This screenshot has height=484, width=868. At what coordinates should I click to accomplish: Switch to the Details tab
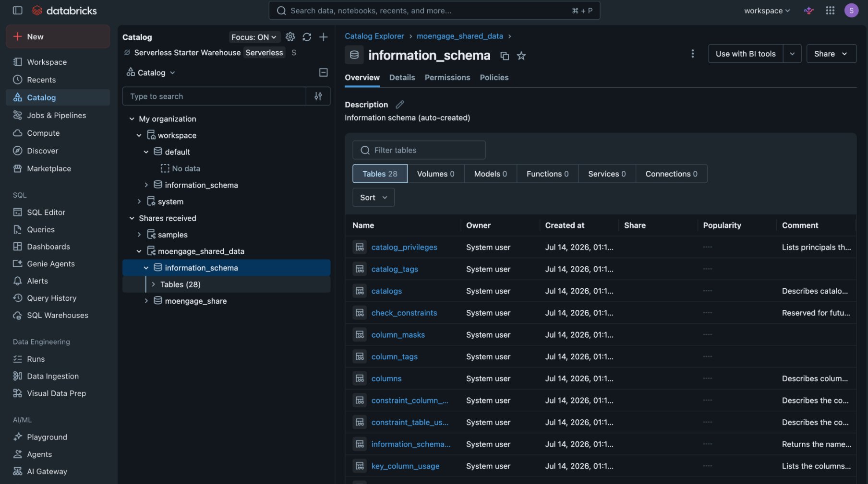(x=402, y=77)
